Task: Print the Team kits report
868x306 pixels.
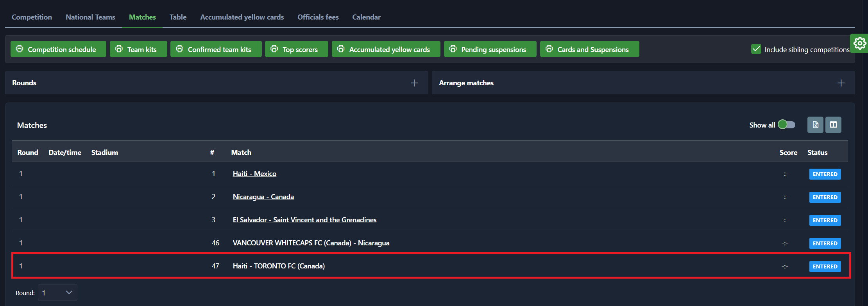Action: [138, 49]
